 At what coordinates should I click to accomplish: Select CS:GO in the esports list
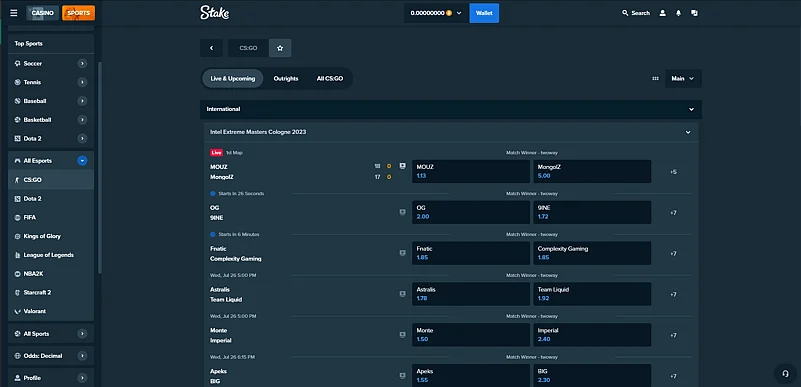coord(51,180)
